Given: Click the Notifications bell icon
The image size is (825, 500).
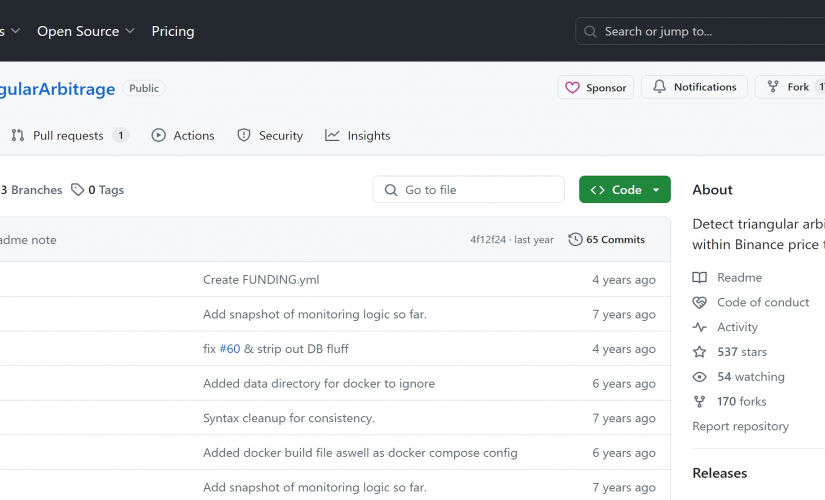Looking at the screenshot, I should 659,86.
